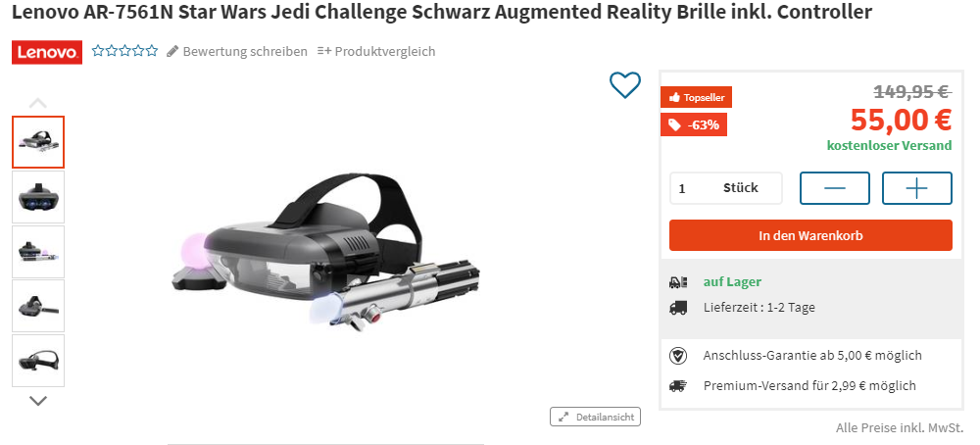Open the Detailansicht enlarged view
This screenshot has height=445, width=980.
pos(595,417)
